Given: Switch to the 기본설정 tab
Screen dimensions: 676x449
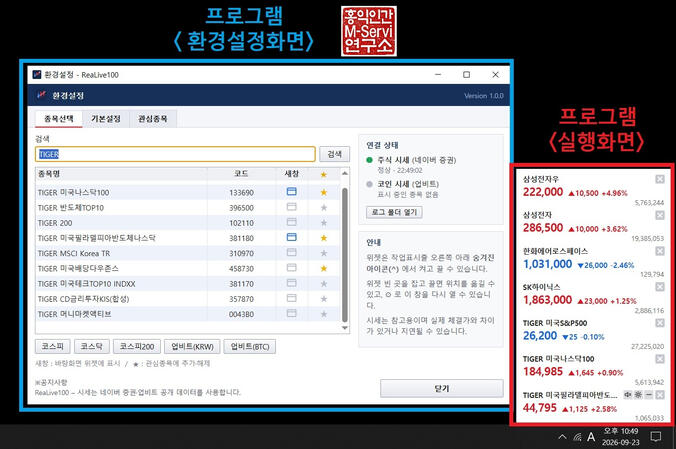Looking at the screenshot, I should click(106, 119).
